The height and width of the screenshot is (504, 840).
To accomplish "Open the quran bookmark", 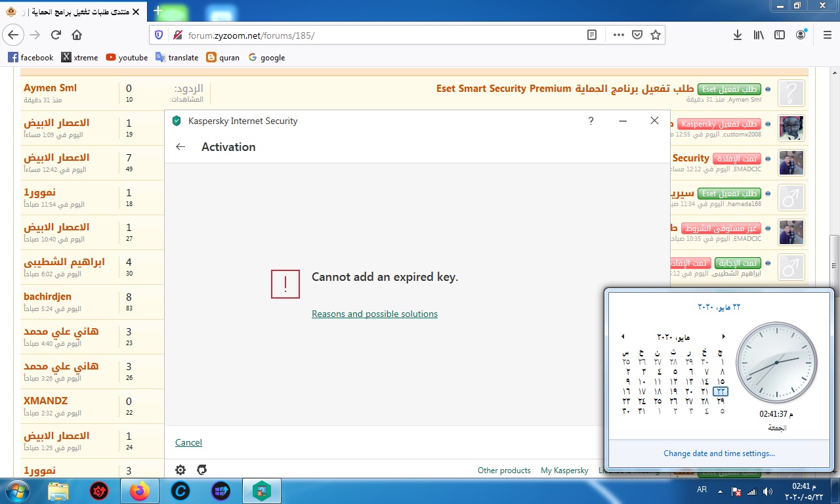I will [223, 58].
